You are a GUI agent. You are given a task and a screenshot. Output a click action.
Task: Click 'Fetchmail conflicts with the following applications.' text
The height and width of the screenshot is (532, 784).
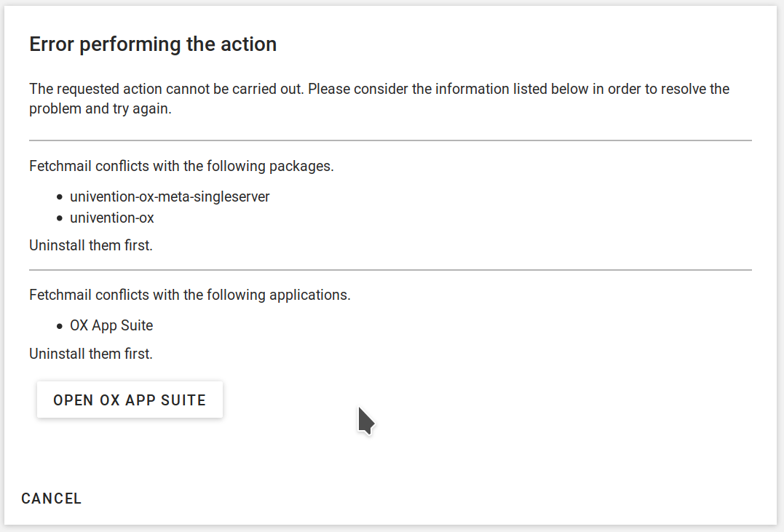190,295
